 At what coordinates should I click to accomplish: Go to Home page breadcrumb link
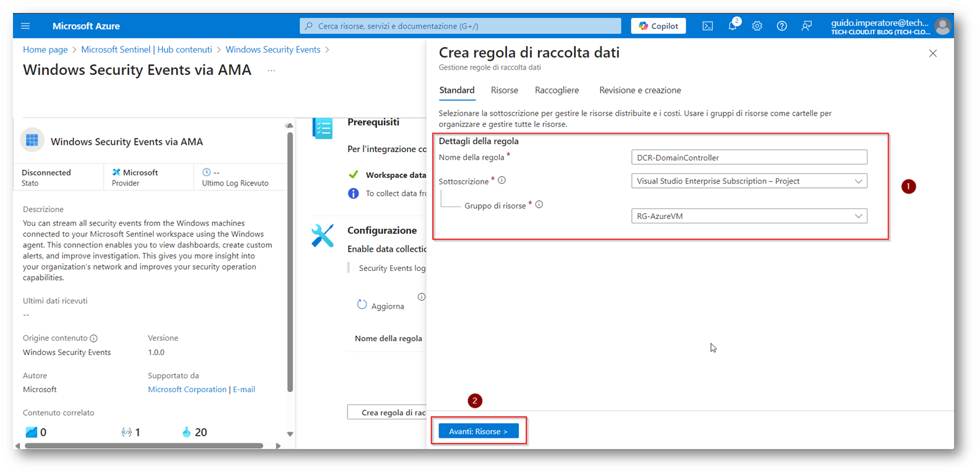(x=45, y=49)
